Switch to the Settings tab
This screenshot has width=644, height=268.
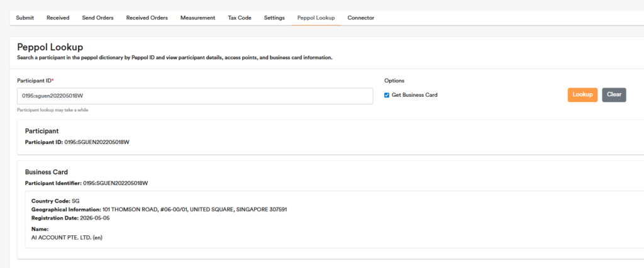[x=274, y=18]
